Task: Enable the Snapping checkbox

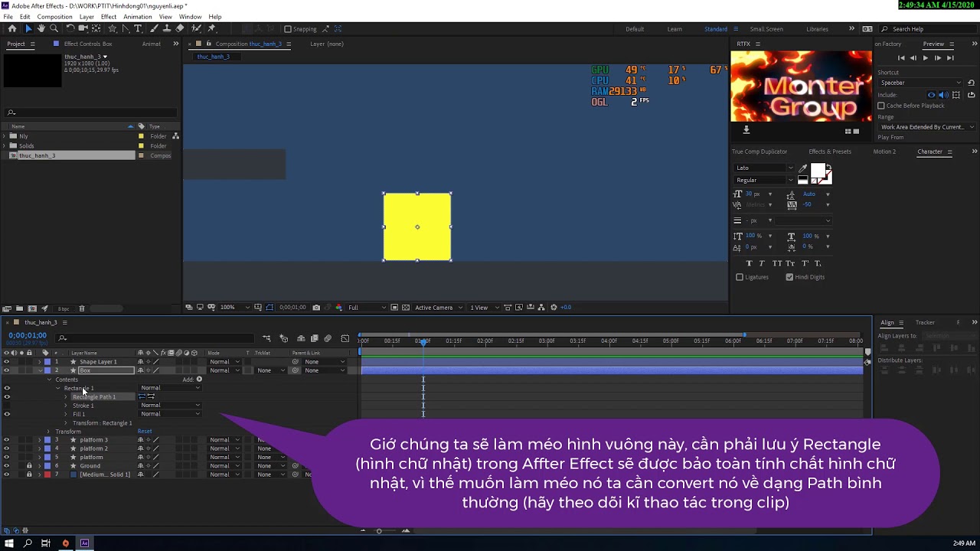Action: tap(288, 29)
